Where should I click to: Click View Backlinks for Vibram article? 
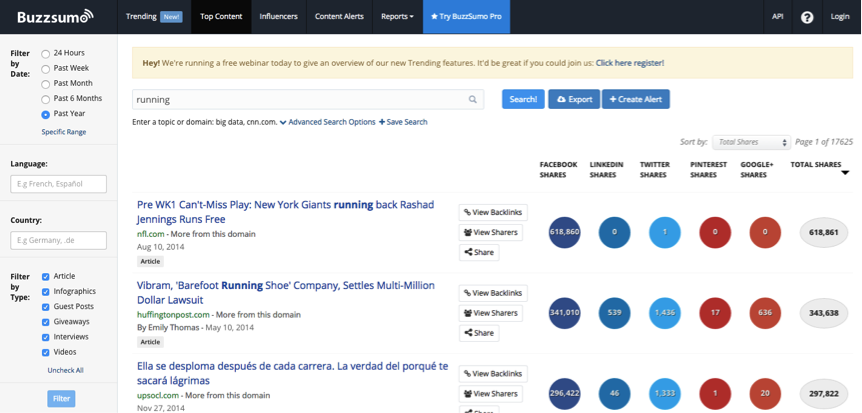click(x=493, y=293)
